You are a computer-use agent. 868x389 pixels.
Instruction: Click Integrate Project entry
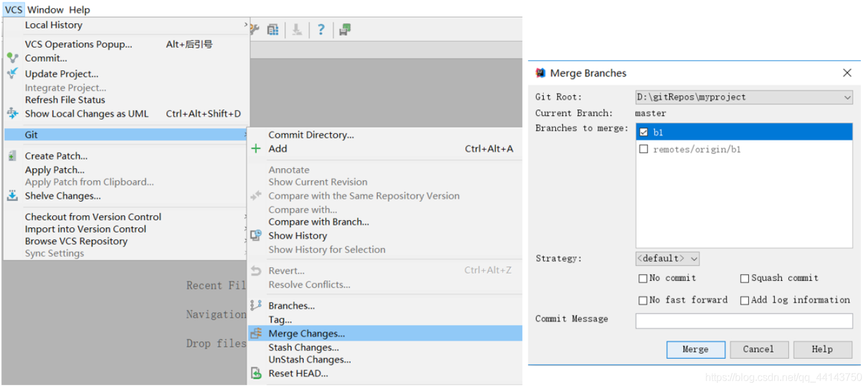(66, 88)
